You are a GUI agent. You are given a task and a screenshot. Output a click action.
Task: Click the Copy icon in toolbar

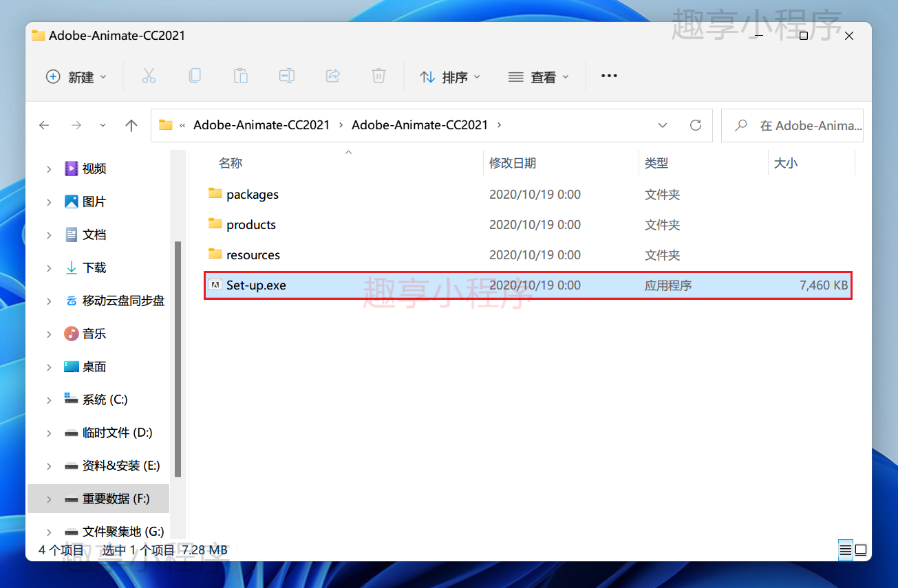[x=195, y=76]
